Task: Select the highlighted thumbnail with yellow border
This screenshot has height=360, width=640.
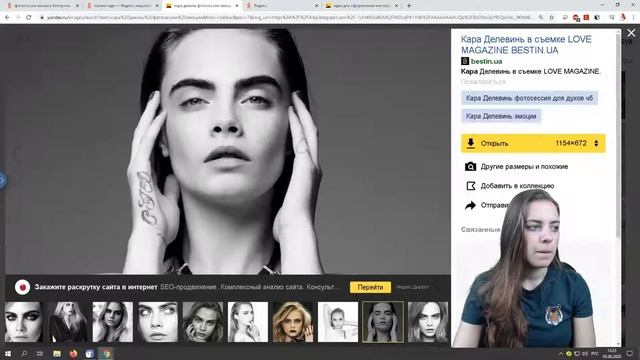Action: [x=382, y=322]
